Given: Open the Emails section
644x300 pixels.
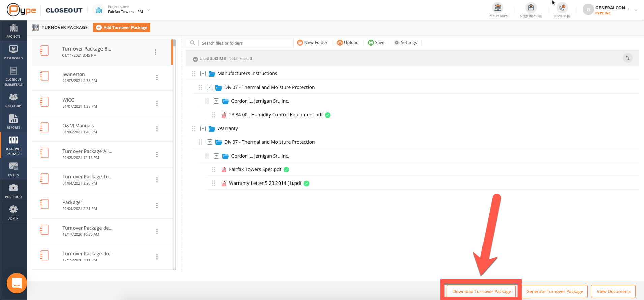Looking at the screenshot, I should tap(13, 169).
